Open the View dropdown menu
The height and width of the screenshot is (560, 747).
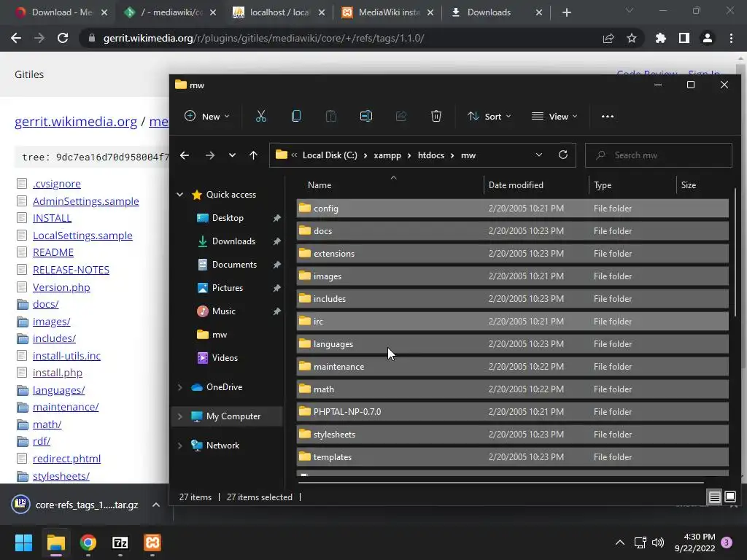[554, 116]
